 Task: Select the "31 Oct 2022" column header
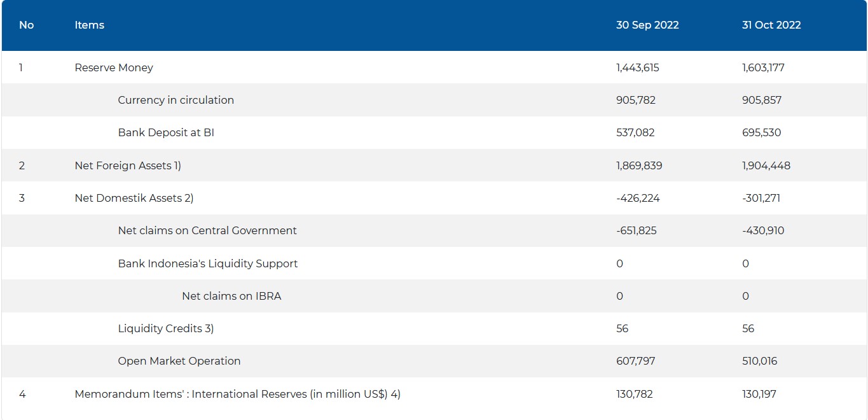[x=771, y=25]
